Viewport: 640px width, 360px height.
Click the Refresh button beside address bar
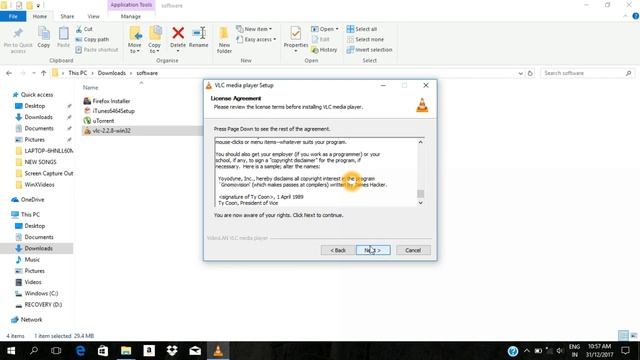tap(530, 73)
